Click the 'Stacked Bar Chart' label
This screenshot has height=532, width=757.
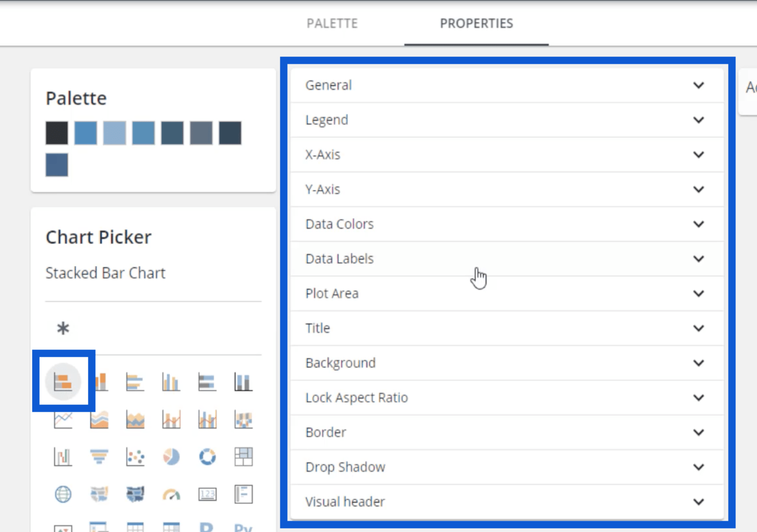[x=106, y=273]
